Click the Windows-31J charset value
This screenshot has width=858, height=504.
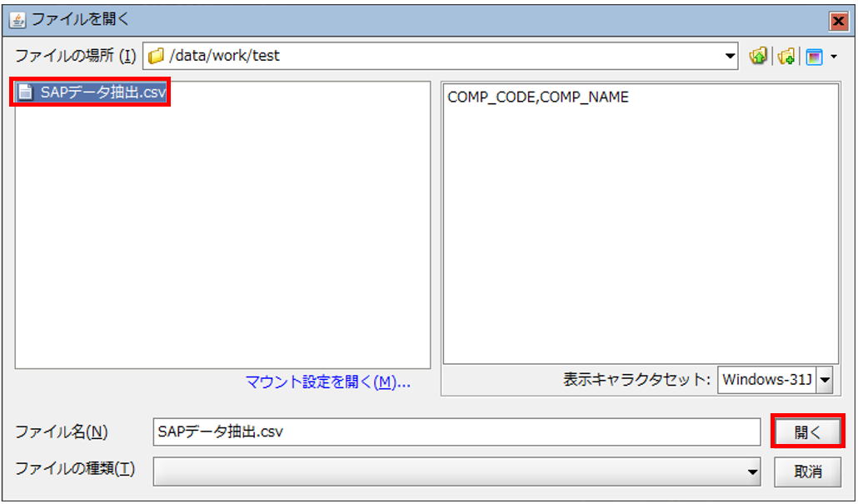[x=766, y=381]
